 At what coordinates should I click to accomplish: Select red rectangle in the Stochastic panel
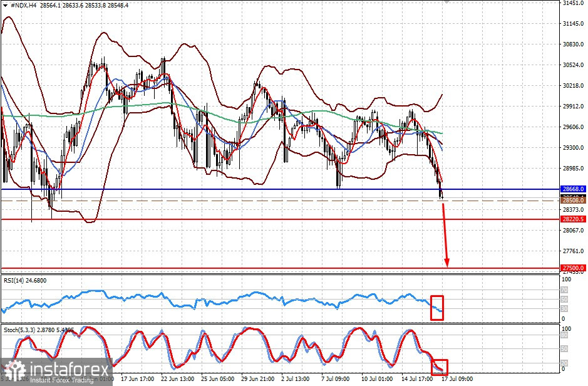point(440,367)
